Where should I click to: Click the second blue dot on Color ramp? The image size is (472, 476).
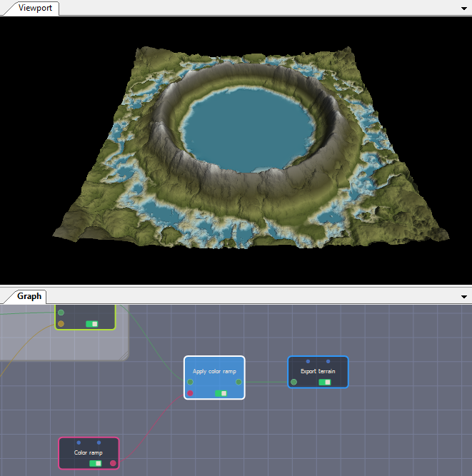(x=99, y=442)
